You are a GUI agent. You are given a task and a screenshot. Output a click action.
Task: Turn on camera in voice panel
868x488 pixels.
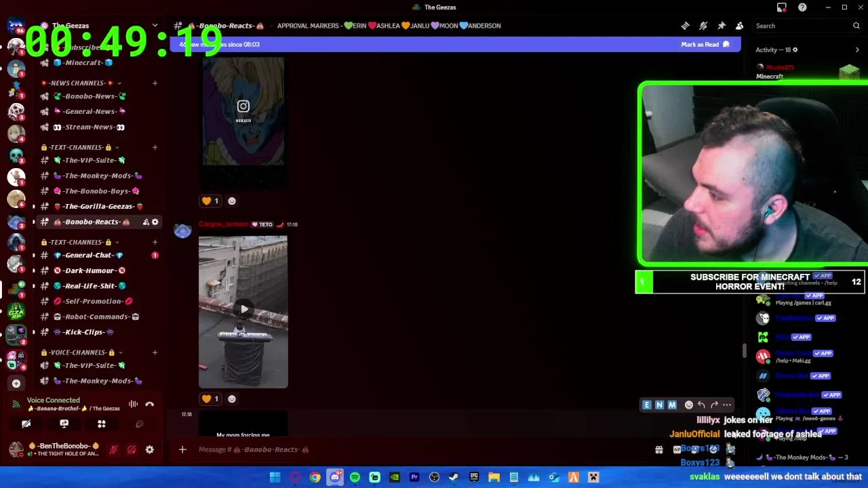26,424
